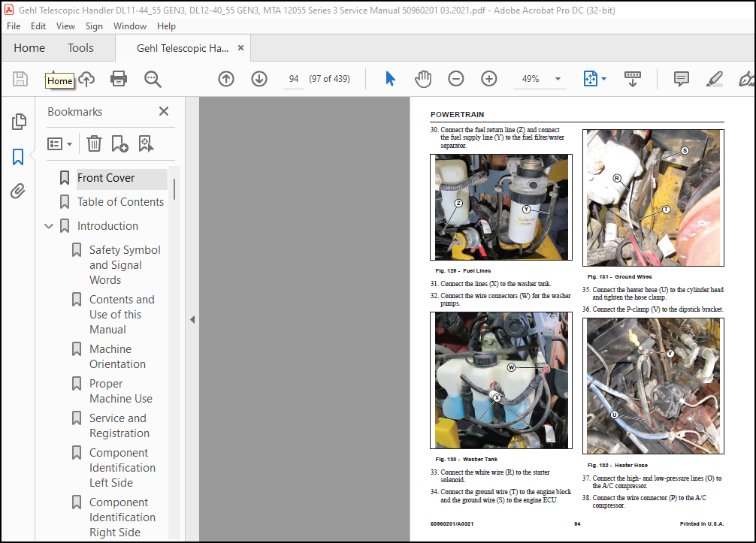The width and height of the screenshot is (756, 543).
Task: Activate the Hand pan tool
Action: coord(423,79)
